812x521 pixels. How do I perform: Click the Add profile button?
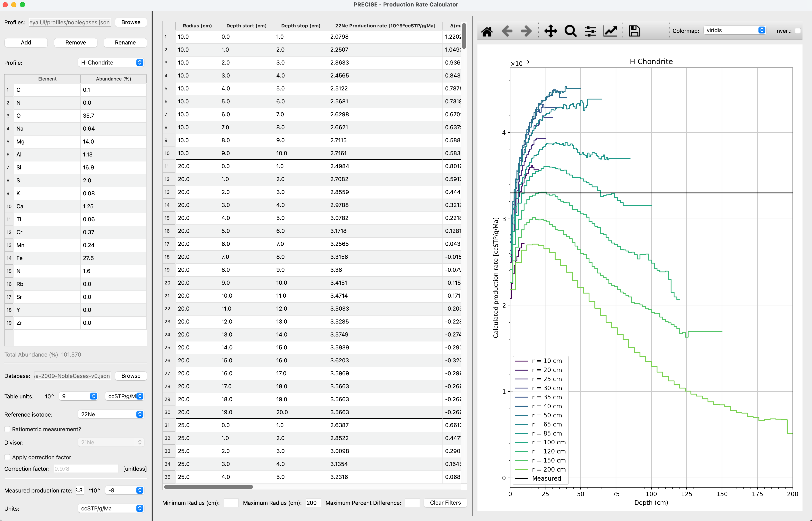pos(26,43)
